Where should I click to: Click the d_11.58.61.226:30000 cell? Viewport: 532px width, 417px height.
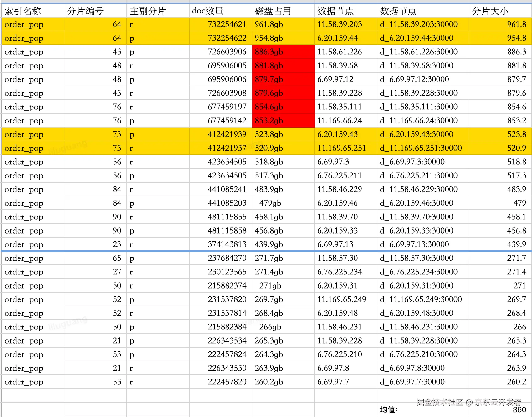423,52
